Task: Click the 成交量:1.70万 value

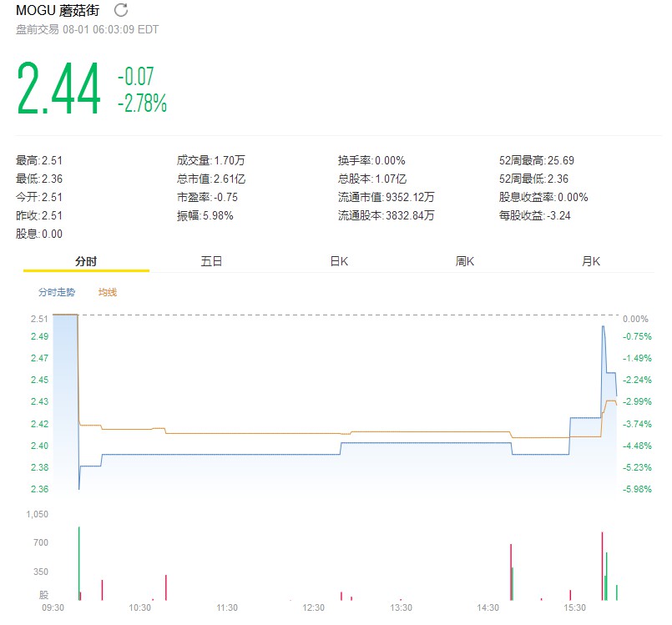Action: click(x=211, y=161)
